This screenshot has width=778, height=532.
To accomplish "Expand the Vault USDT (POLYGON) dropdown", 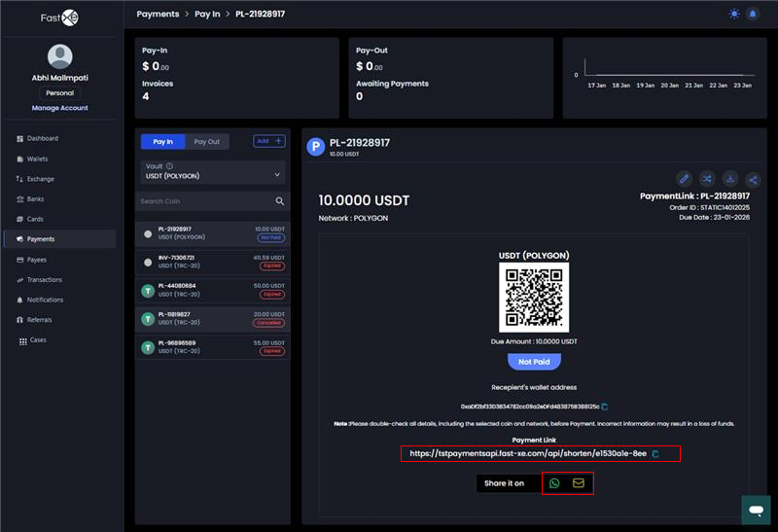I will (213, 172).
